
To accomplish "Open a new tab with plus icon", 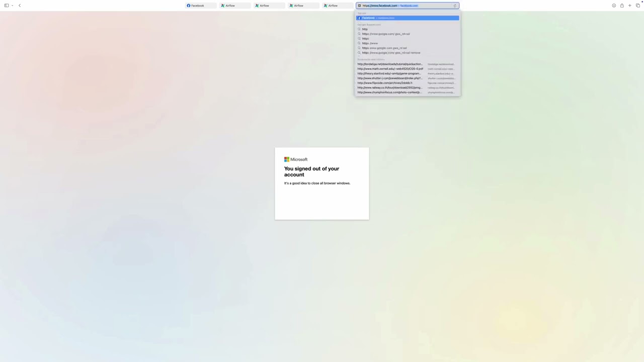I will click(629, 6).
